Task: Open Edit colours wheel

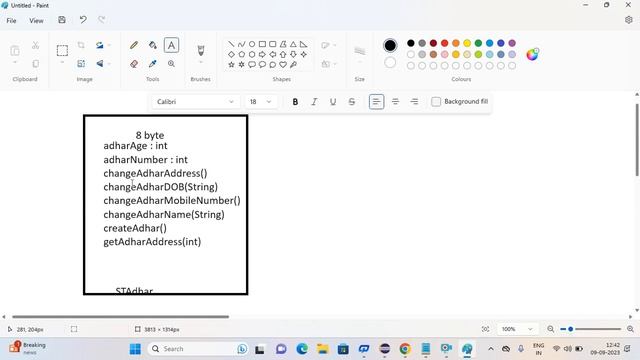Action: point(532,54)
